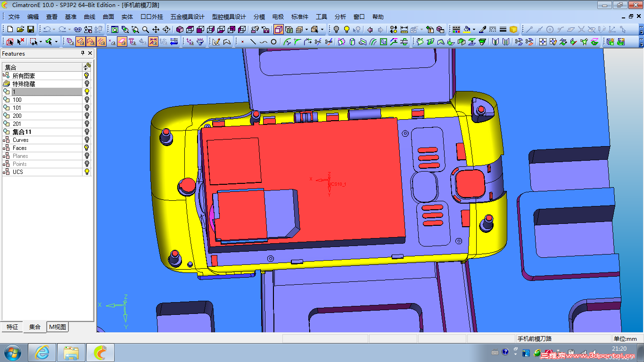Click the sketcher pencil icon
This screenshot has width=644, height=362.
216,41
